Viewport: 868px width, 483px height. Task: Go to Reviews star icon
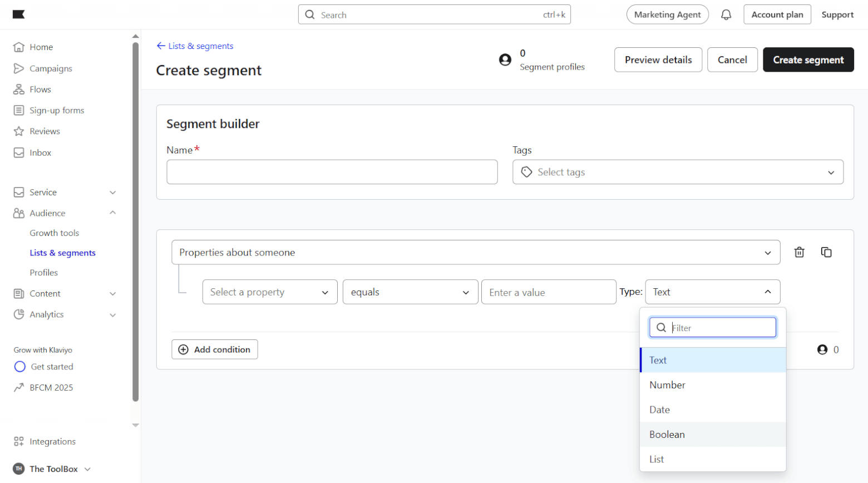pyautogui.click(x=19, y=131)
